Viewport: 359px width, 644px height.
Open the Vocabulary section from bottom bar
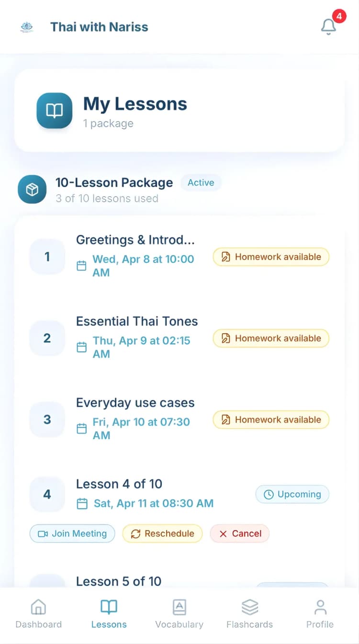pyautogui.click(x=179, y=613)
